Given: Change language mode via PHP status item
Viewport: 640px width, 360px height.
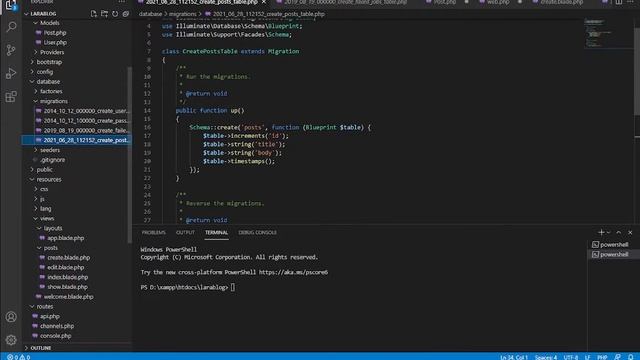Looking at the screenshot, I should point(602,357).
